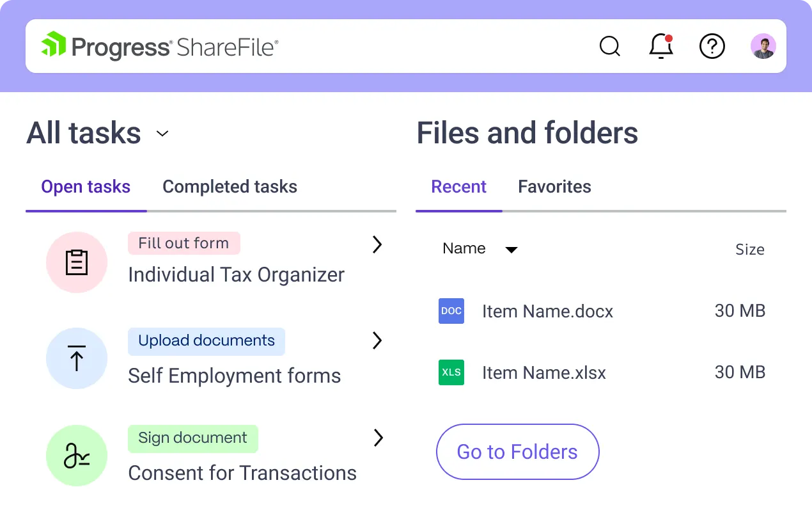This screenshot has height=526, width=812.
Task: Open the user profile avatar
Action: pos(763,46)
